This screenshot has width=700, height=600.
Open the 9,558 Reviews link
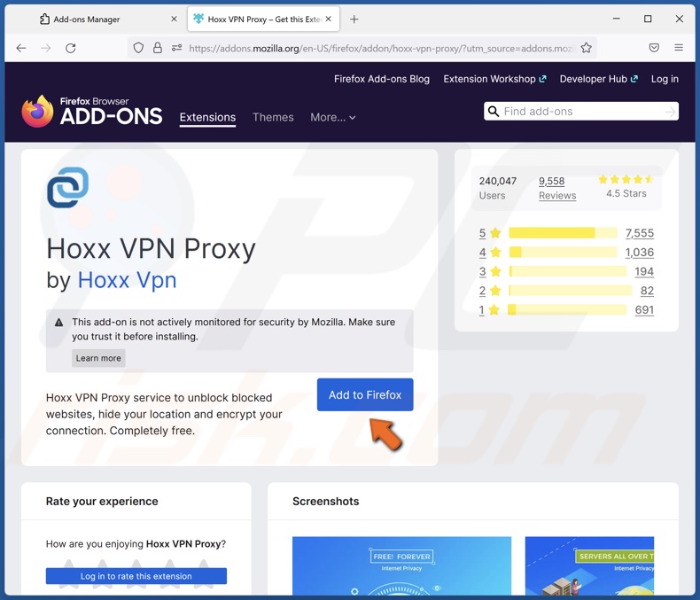[x=557, y=188]
